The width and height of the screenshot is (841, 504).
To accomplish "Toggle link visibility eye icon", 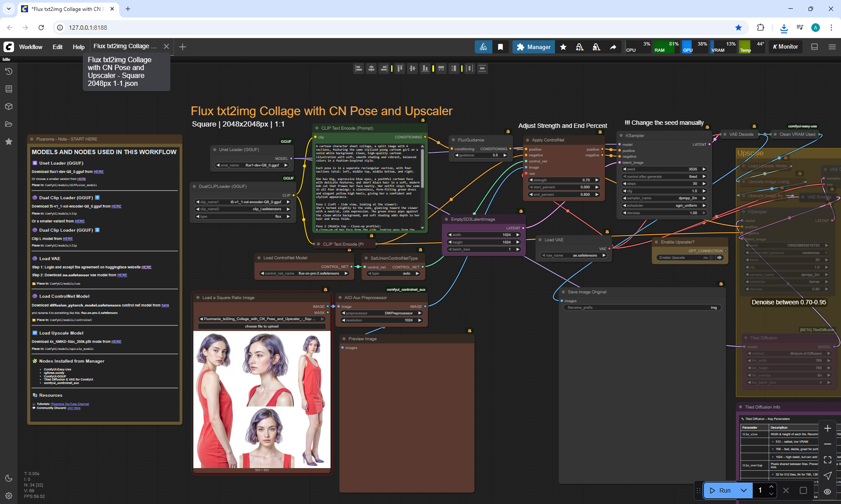I will [827, 491].
